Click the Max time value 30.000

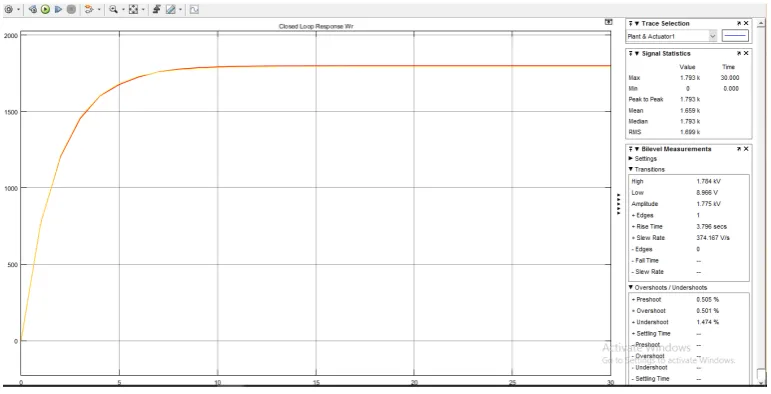730,78
